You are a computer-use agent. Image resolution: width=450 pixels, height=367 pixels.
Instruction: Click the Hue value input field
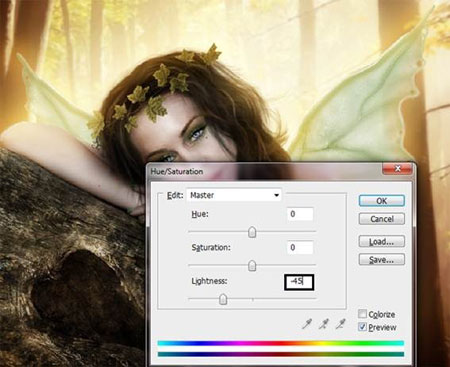[x=300, y=214]
